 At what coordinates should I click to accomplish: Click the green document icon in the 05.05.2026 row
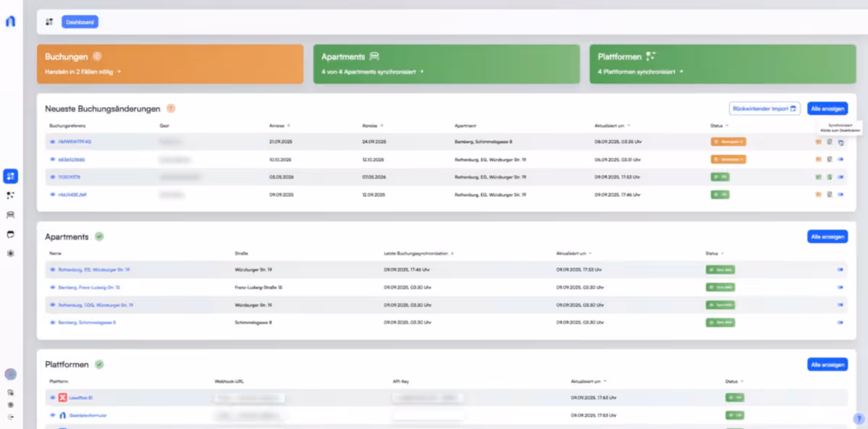pyautogui.click(x=829, y=177)
